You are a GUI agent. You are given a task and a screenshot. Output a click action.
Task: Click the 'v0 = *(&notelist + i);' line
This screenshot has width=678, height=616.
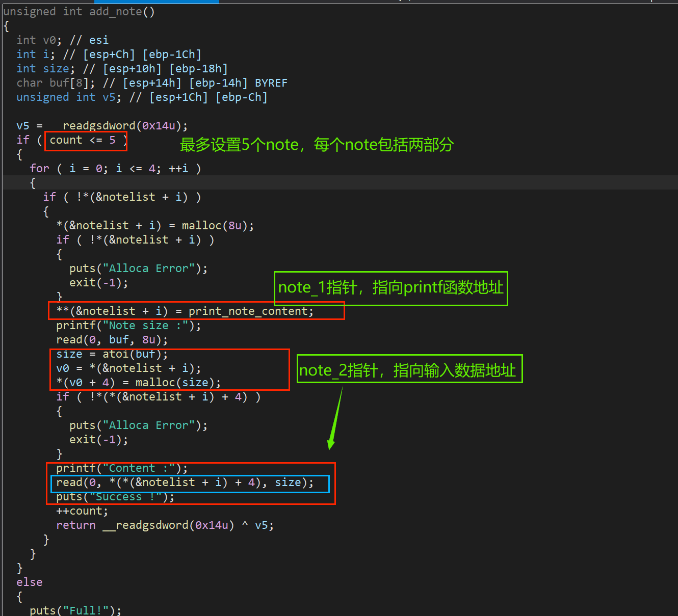(x=128, y=368)
